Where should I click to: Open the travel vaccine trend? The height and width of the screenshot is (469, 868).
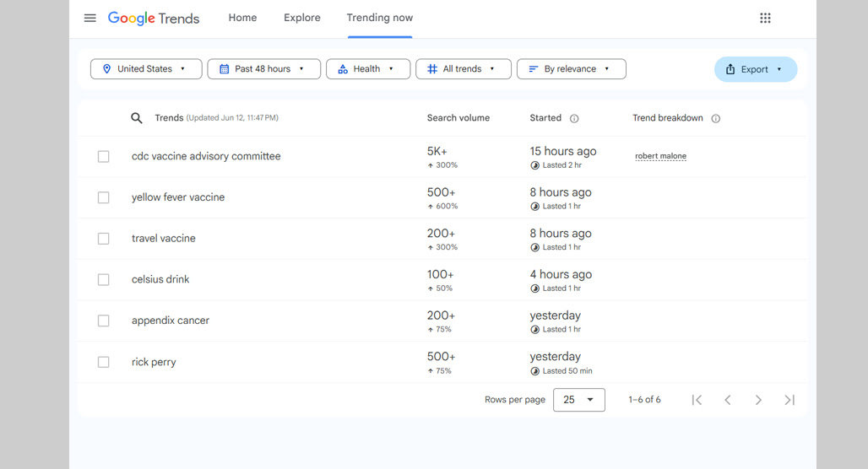tap(163, 239)
